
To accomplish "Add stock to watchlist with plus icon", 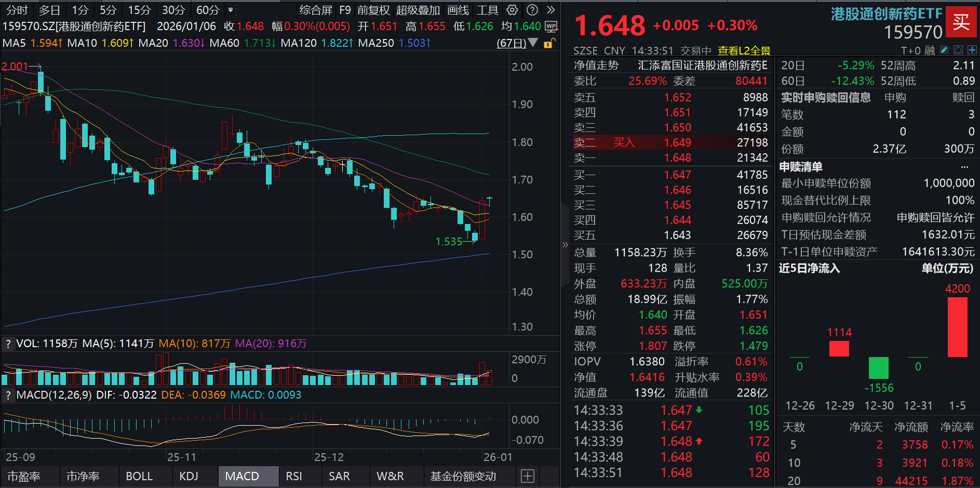I will pyautogui.click(x=972, y=50).
